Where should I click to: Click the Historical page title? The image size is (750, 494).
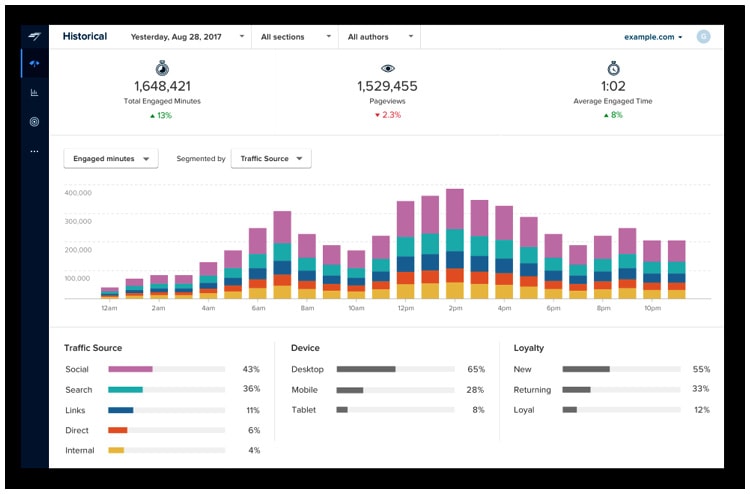coord(85,36)
